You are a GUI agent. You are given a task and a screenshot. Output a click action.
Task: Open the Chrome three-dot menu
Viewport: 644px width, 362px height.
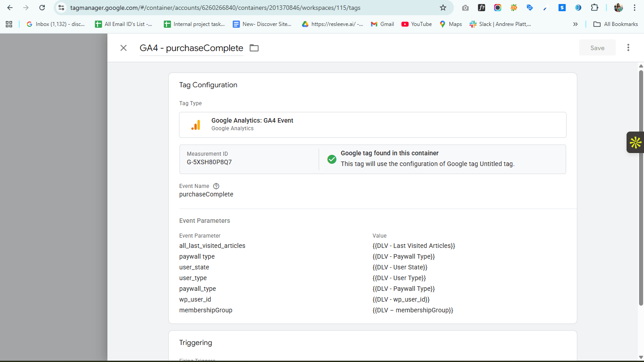[635, 8]
